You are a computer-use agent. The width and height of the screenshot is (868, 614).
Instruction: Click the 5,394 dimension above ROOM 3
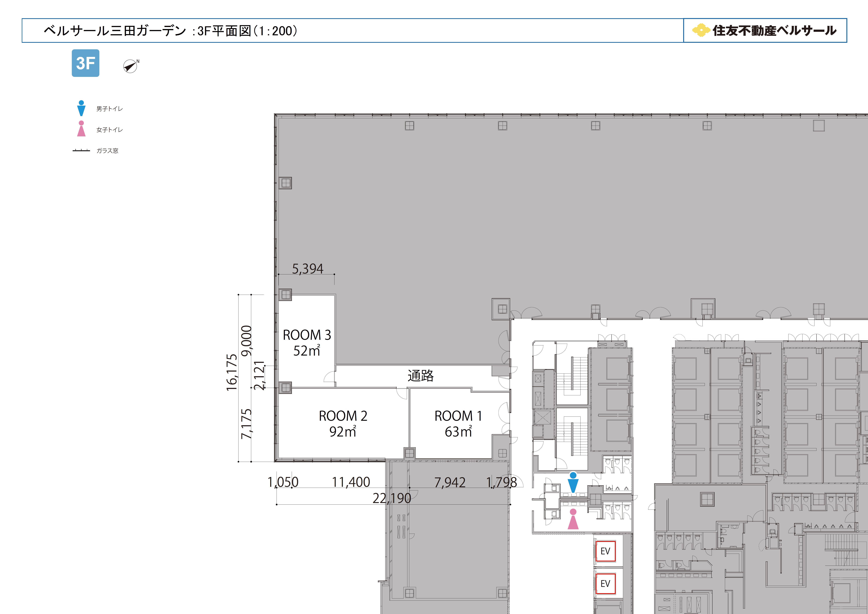click(308, 269)
